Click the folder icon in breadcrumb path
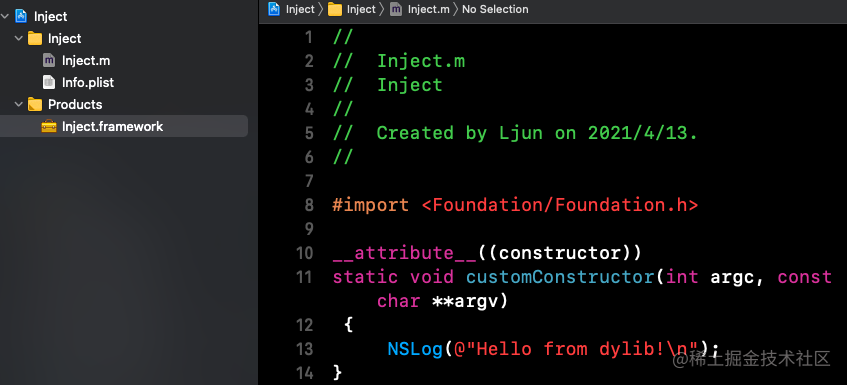847x385 pixels. coord(335,9)
